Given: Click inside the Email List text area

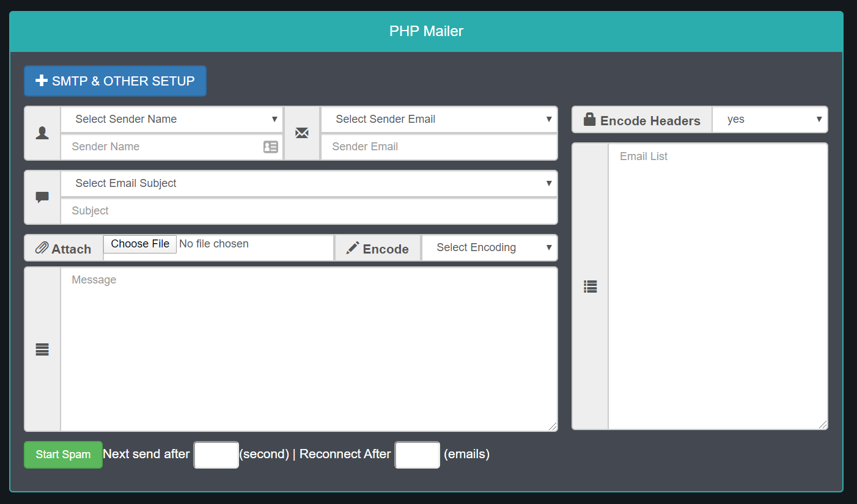Looking at the screenshot, I should pos(718,286).
